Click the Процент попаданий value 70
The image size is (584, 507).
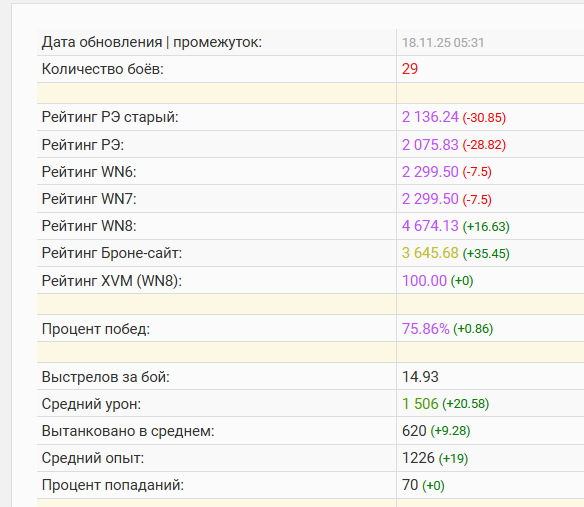(410, 485)
